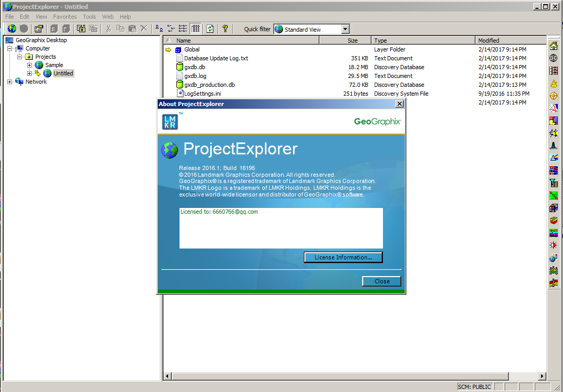
Task: Select LogSettings.ini file
Action: tap(202, 94)
